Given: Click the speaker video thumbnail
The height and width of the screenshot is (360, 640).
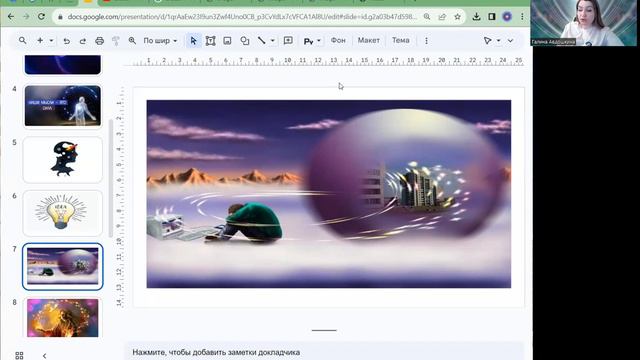Looking at the screenshot, I should pyautogui.click(x=584, y=23).
